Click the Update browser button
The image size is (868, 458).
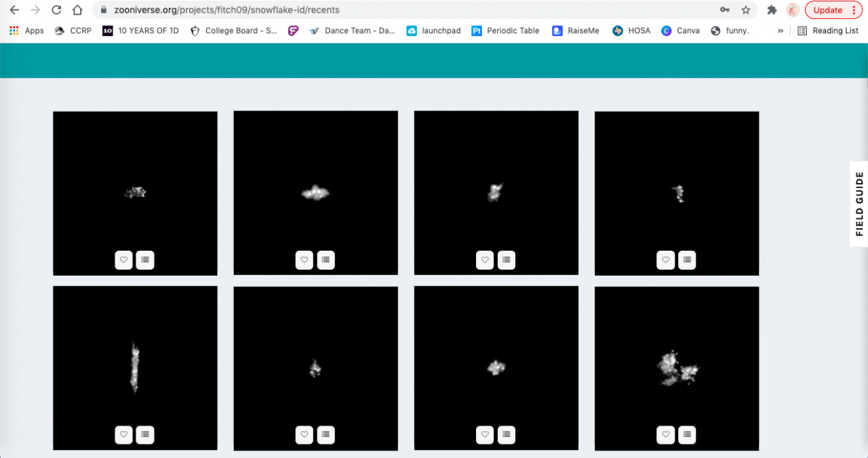[834, 10]
